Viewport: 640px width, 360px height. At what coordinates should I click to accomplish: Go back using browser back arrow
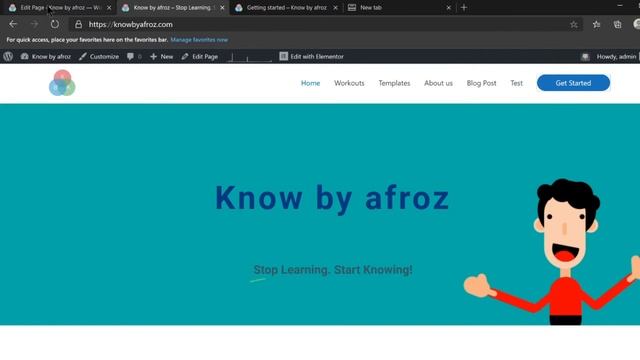13,24
